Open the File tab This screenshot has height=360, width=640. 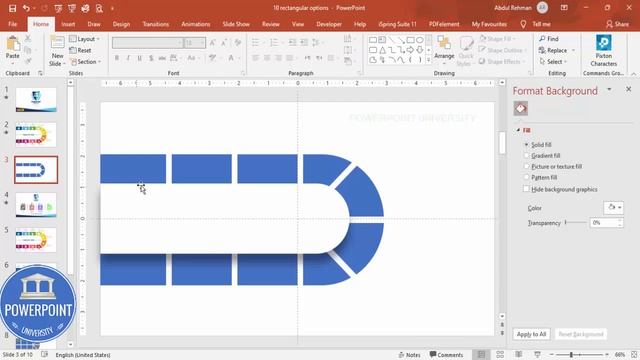click(13, 24)
